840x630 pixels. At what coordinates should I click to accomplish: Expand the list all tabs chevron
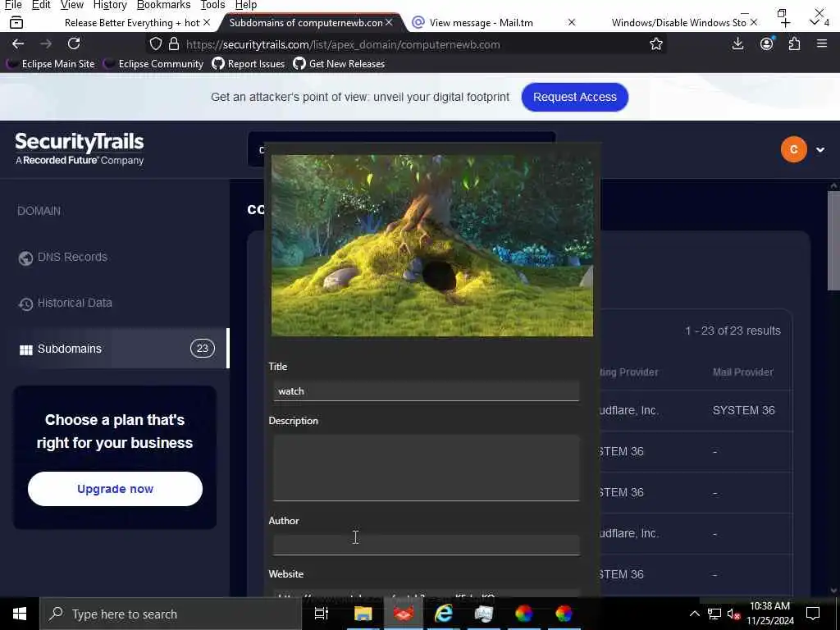[814, 22]
